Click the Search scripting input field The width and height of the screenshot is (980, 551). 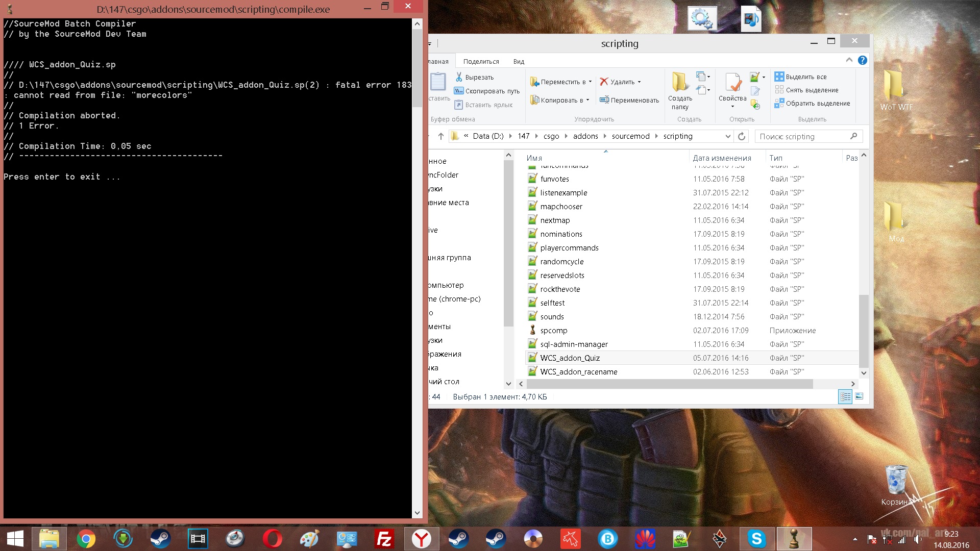click(802, 136)
